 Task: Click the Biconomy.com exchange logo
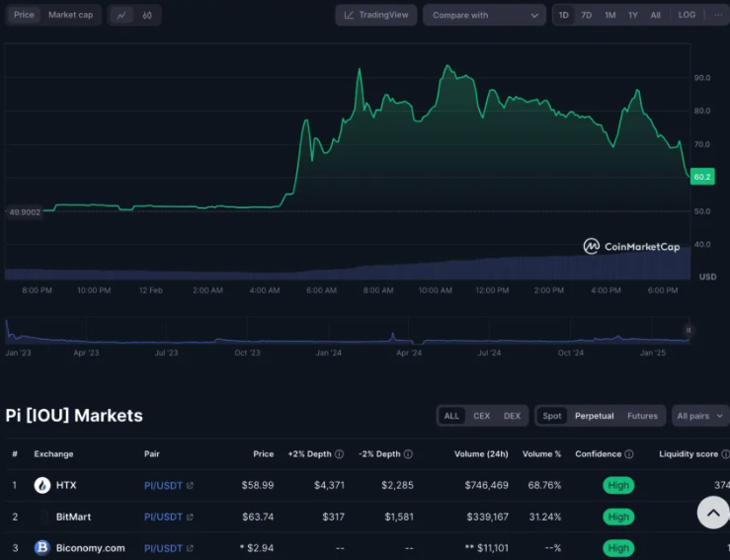point(42,548)
